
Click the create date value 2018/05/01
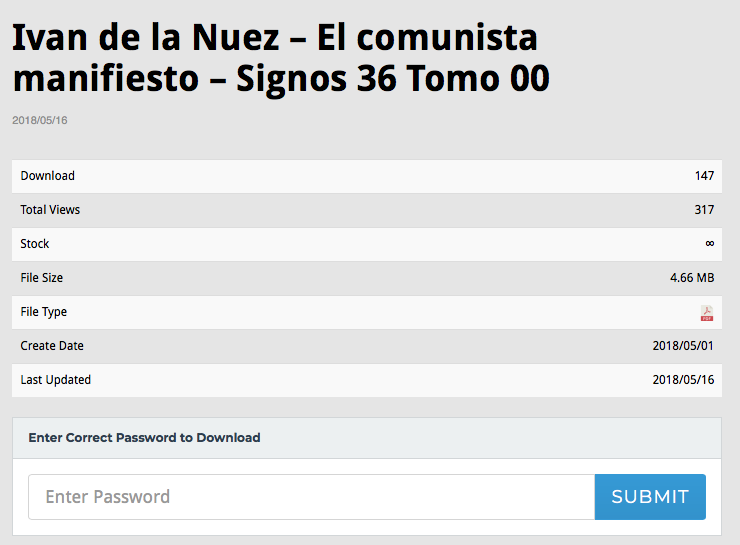coord(683,346)
